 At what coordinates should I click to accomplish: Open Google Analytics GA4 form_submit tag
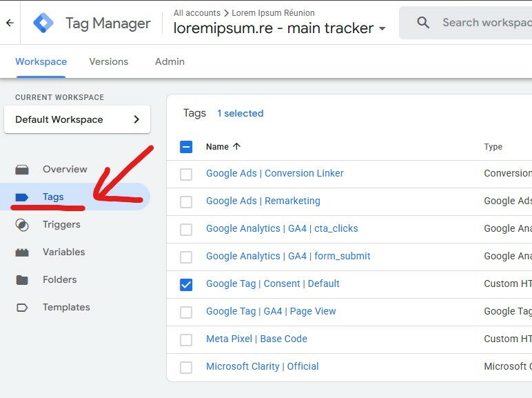pyautogui.click(x=288, y=256)
